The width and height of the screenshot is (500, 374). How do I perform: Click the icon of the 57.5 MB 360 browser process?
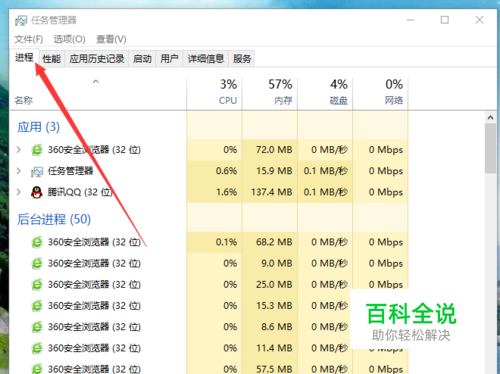37,369
